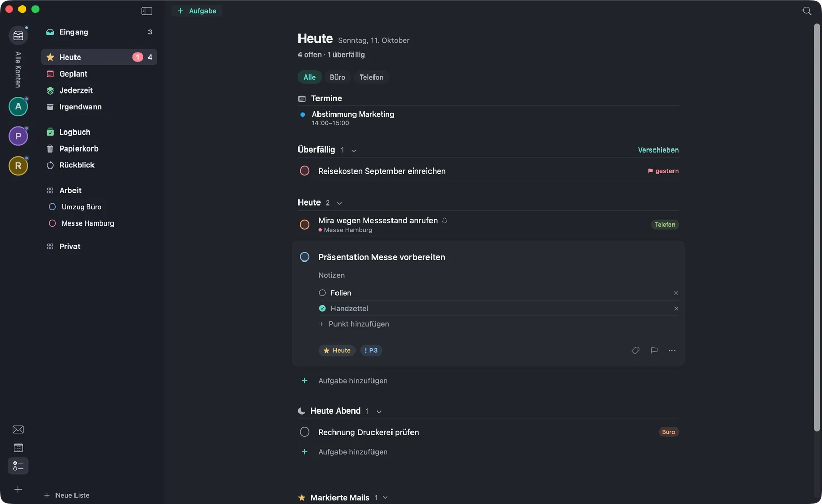Click the flag icon in task editor
The width and height of the screenshot is (822, 504).
(654, 350)
